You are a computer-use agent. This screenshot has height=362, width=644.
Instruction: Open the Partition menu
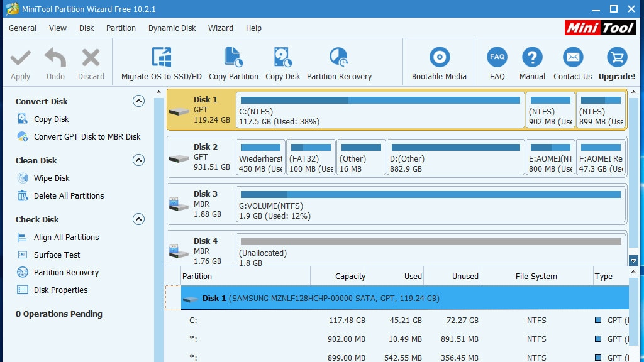pos(121,28)
